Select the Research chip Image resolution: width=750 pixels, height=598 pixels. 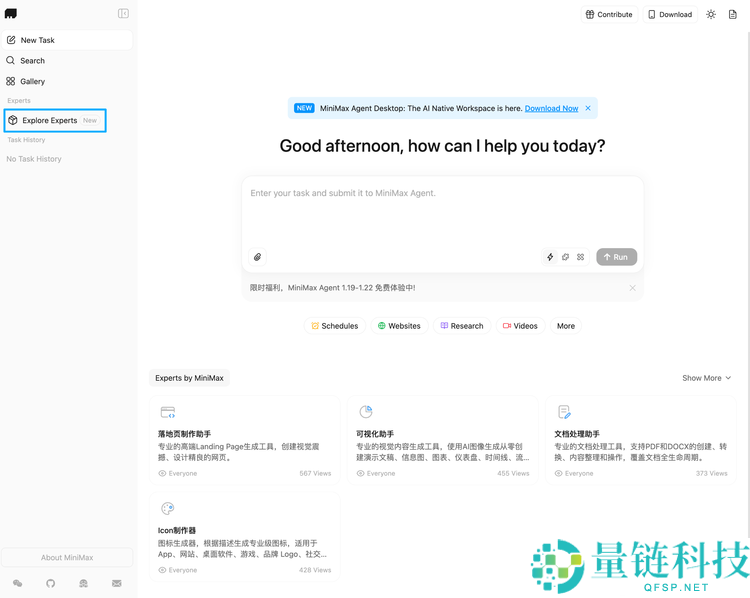pyautogui.click(x=462, y=326)
